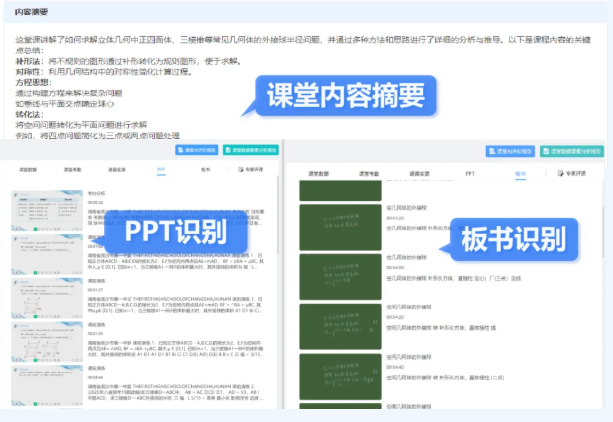Image resolution: width=613 pixels, height=422 pixels.
Task: Open the 课堂数据 tab in right panel
Action: pyautogui.click(x=318, y=173)
